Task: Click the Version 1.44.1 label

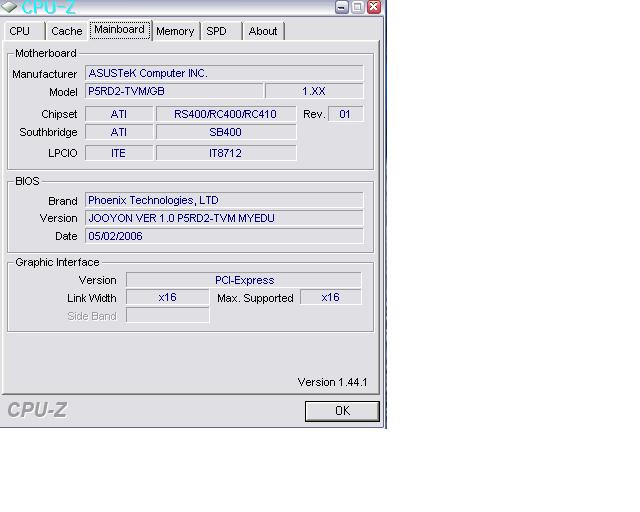Action: coord(332,382)
